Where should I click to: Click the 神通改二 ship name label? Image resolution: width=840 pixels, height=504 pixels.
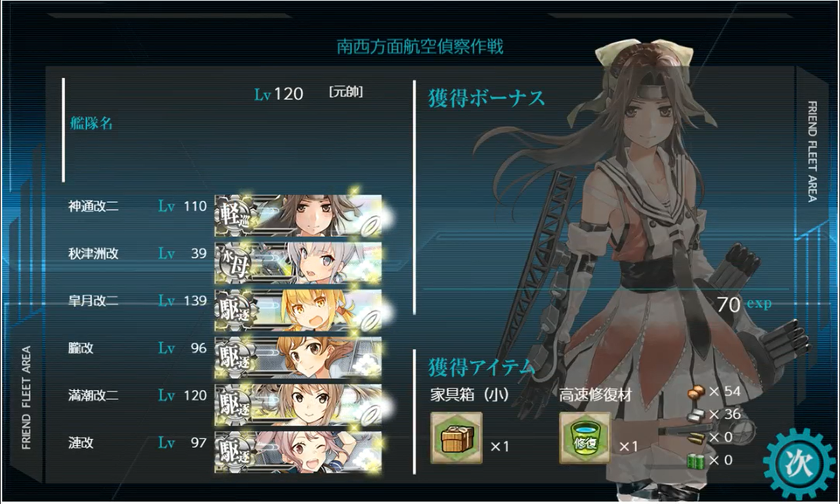(93, 207)
